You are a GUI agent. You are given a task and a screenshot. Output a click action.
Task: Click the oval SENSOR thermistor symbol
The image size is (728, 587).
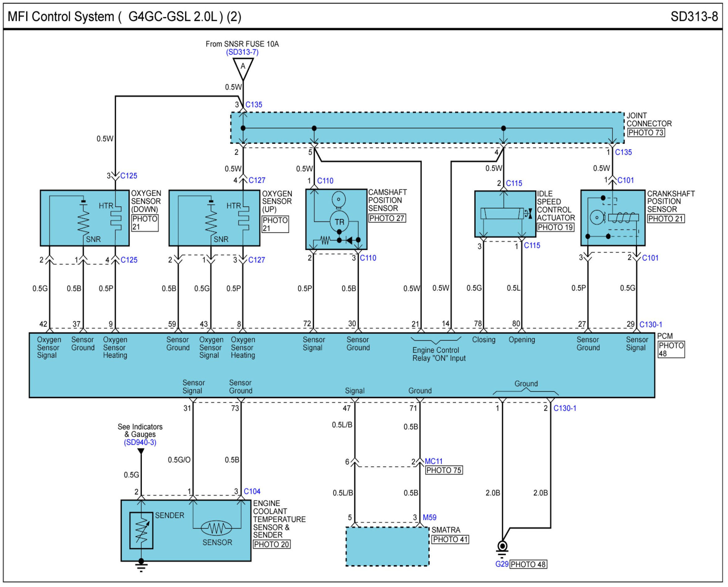point(216,528)
